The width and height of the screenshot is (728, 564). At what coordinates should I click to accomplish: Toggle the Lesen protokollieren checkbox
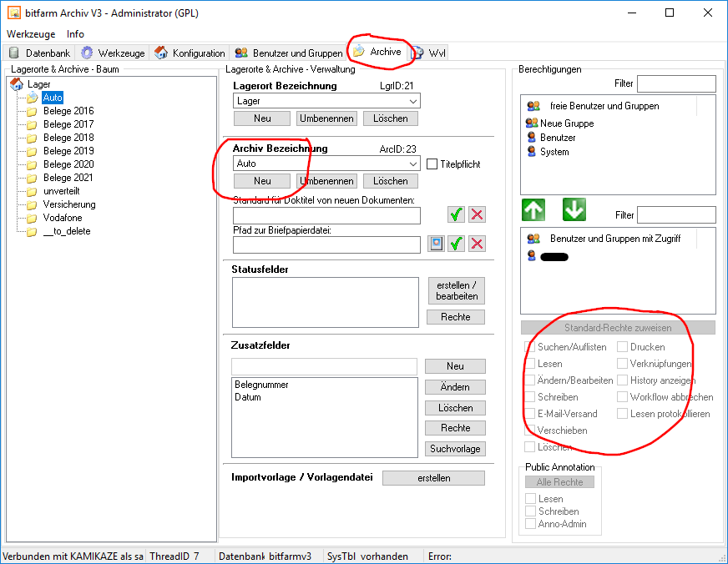[x=622, y=414]
